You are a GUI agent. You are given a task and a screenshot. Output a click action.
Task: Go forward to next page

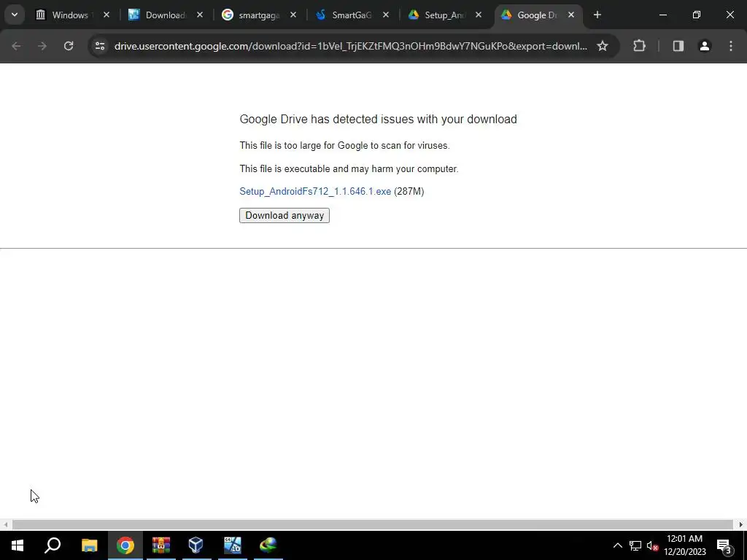tap(42, 46)
